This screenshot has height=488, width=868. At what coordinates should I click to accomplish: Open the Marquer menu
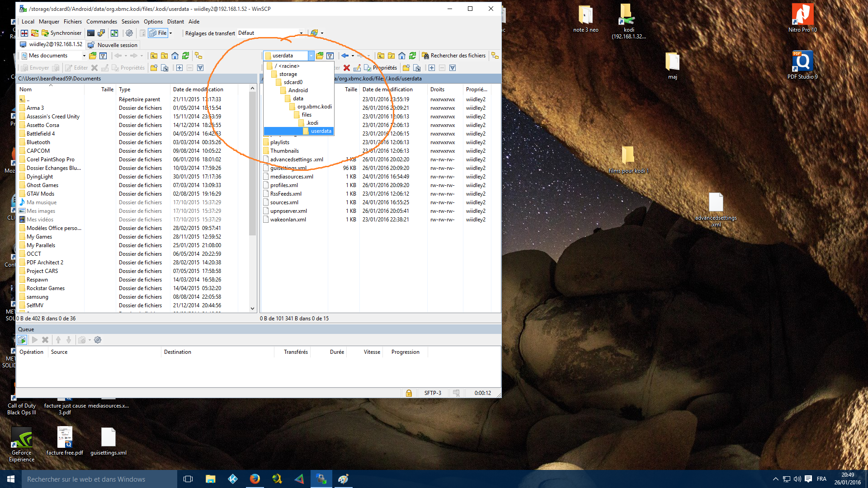pyautogui.click(x=49, y=21)
